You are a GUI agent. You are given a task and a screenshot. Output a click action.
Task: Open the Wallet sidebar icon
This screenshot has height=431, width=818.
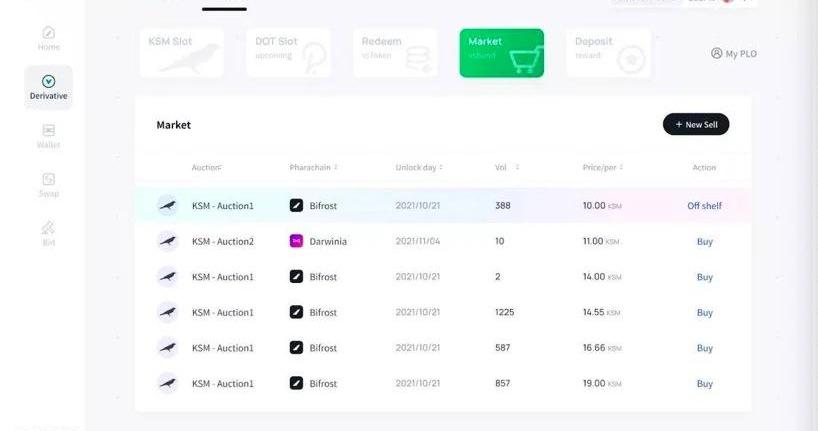(49, 130)
